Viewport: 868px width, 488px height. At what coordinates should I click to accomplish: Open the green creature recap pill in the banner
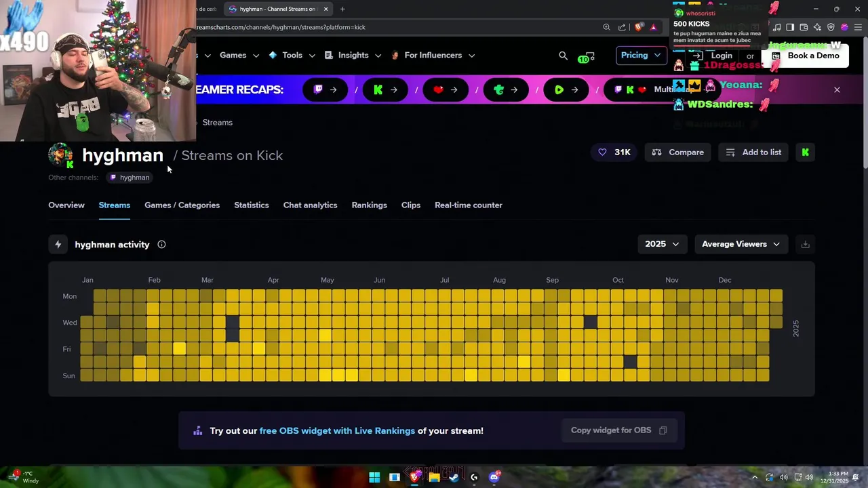(506, 89)
